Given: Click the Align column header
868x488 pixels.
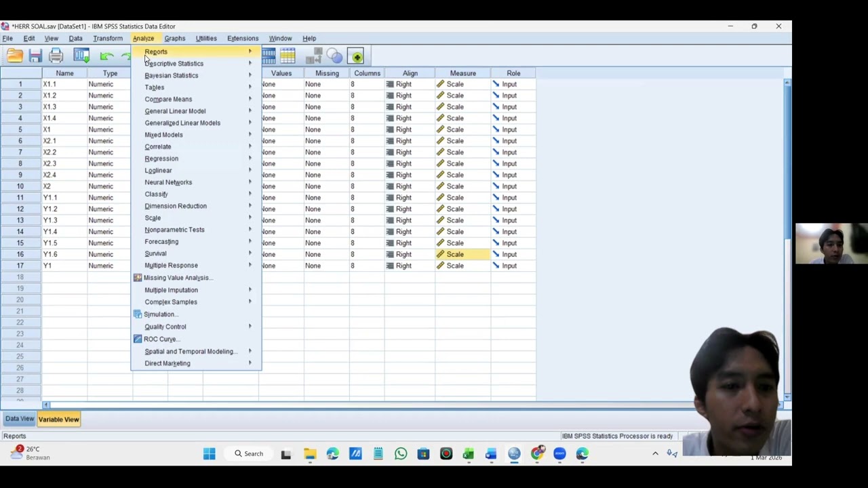Looking at the screenshot, I should (410, 73).
